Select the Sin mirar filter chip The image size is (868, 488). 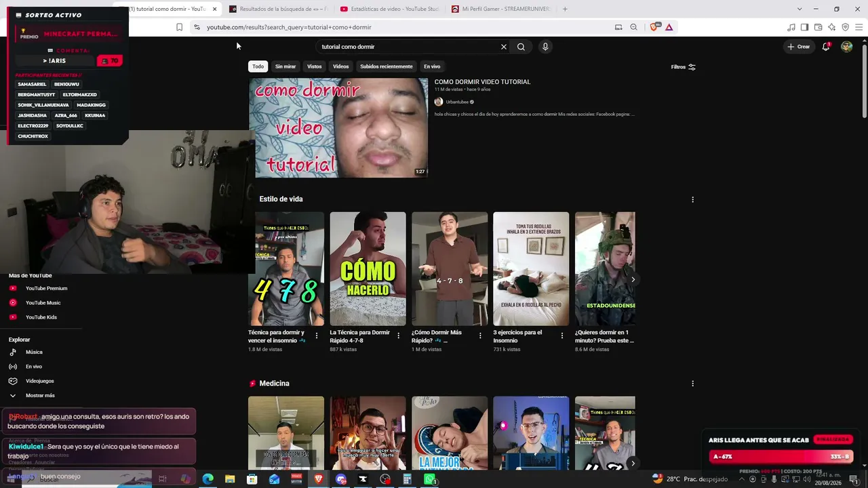point(285,66)
